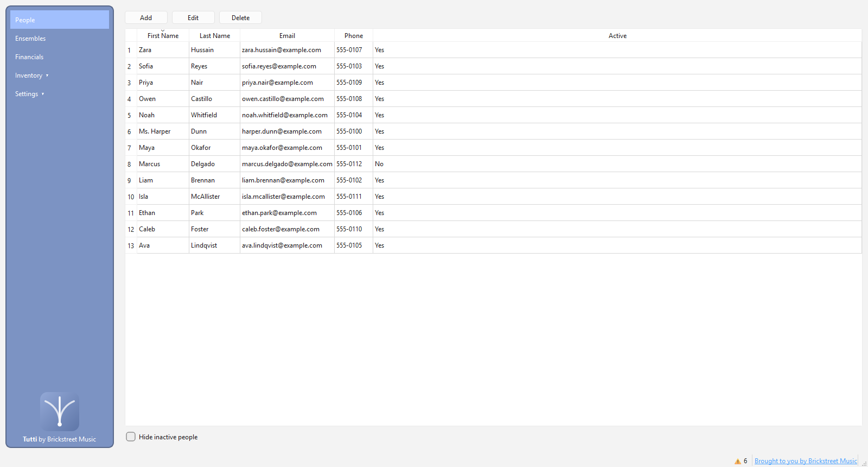Sort by First Name column header

(x=163, y=36)
